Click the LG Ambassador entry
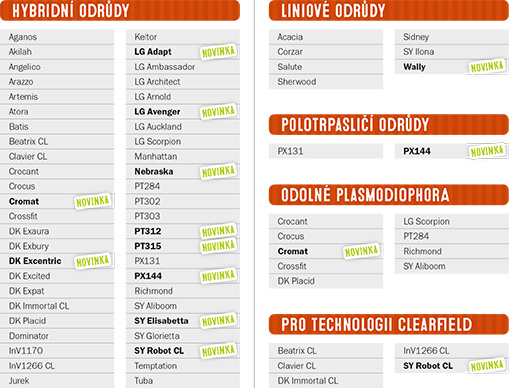The image size is (510, 388). click(x=183, y=67)
